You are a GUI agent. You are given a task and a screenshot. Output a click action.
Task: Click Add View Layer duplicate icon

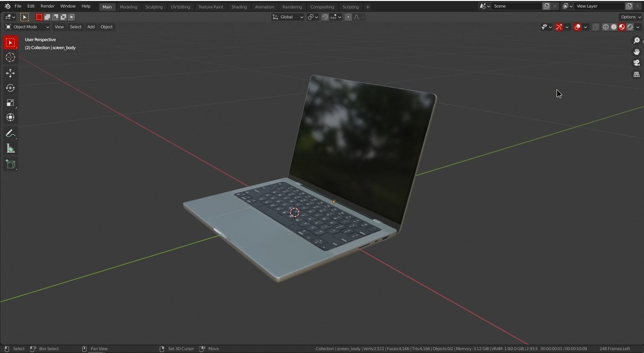[x=629, y=6]
